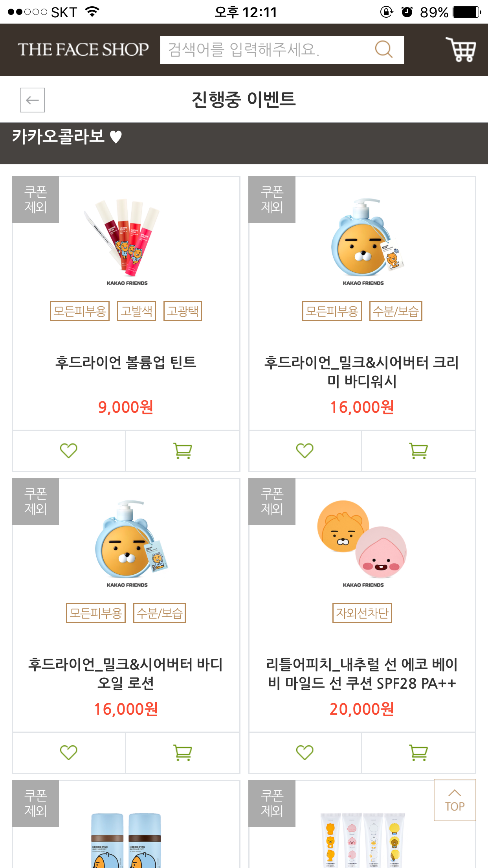This screenshot has height=868, width=488.
Task: Open the peach cushion product image
Action: 362,541
